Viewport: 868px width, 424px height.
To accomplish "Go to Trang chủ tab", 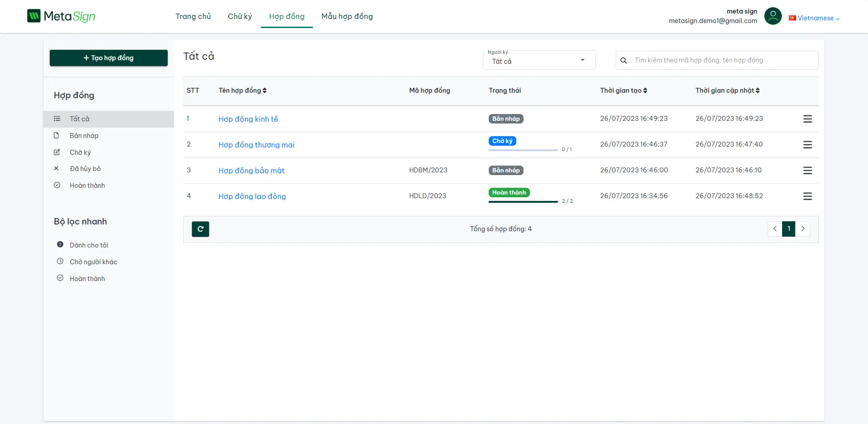I will point(193,16).
